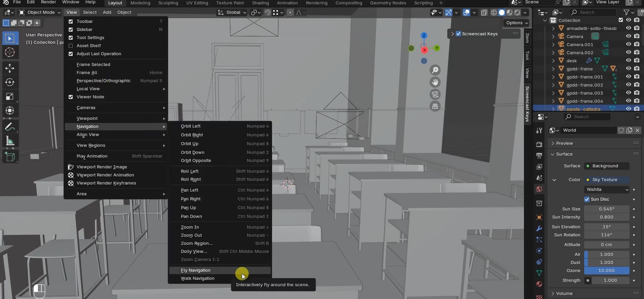Click the Options button in viewport header

tap(517, 23)
